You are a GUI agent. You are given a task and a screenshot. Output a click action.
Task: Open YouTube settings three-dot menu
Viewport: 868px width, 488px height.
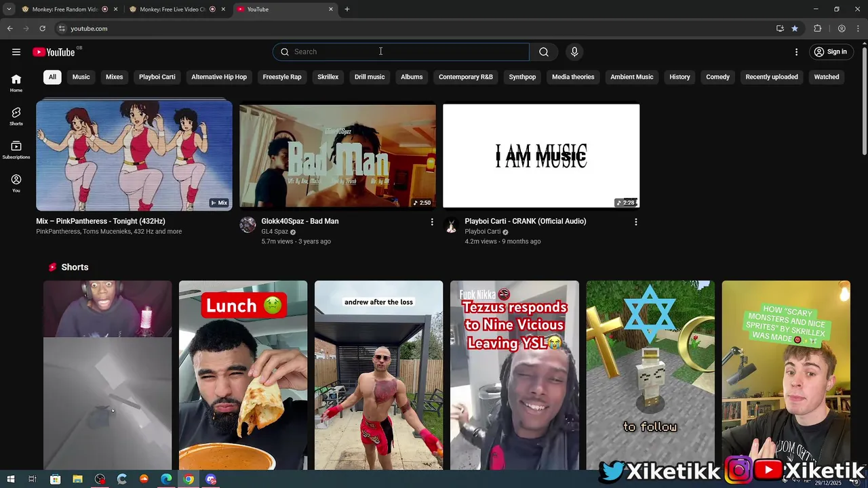pos(796,52)
